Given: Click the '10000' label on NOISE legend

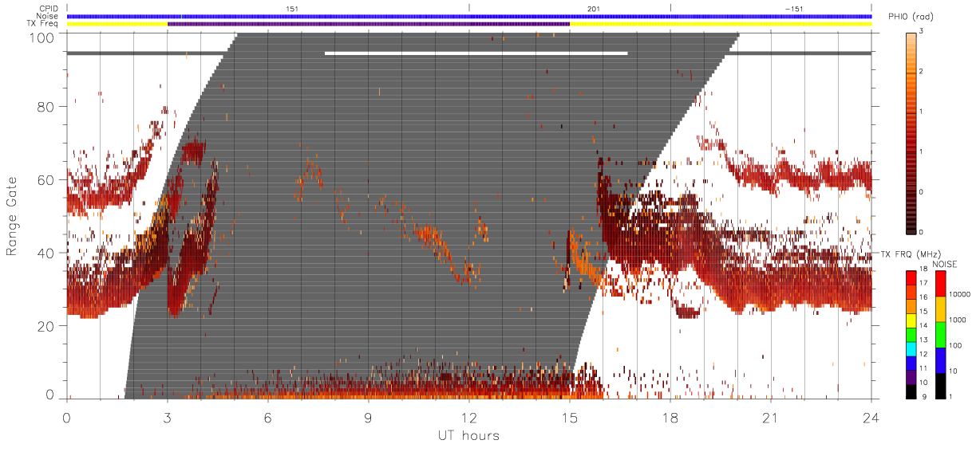Looking at the screenshot, I should [959, 294].
